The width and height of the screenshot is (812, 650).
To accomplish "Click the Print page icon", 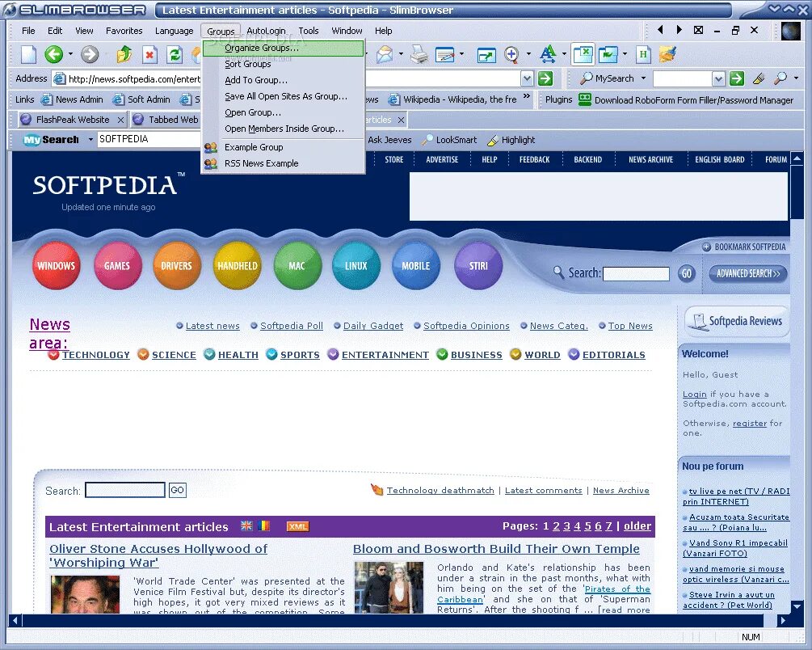I will point(419,54).
